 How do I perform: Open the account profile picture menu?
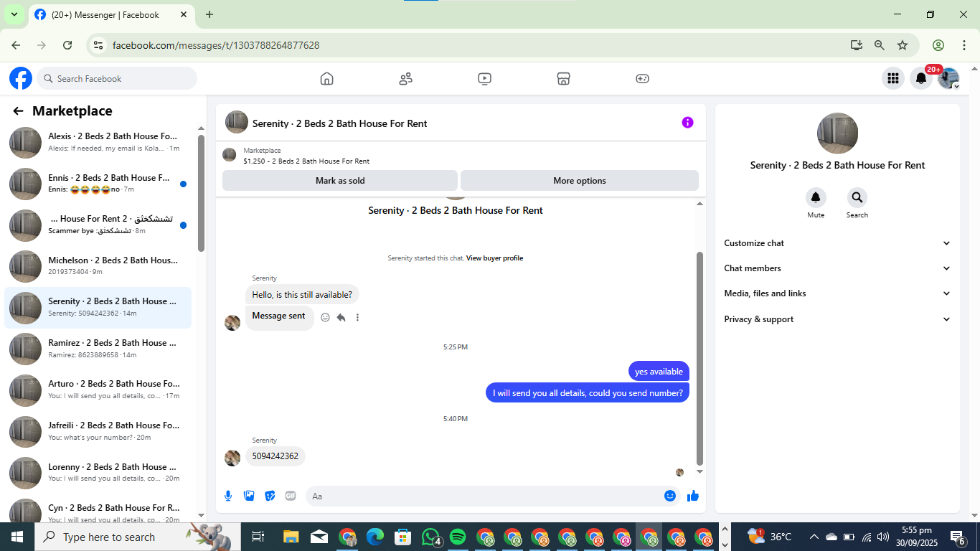949,78
